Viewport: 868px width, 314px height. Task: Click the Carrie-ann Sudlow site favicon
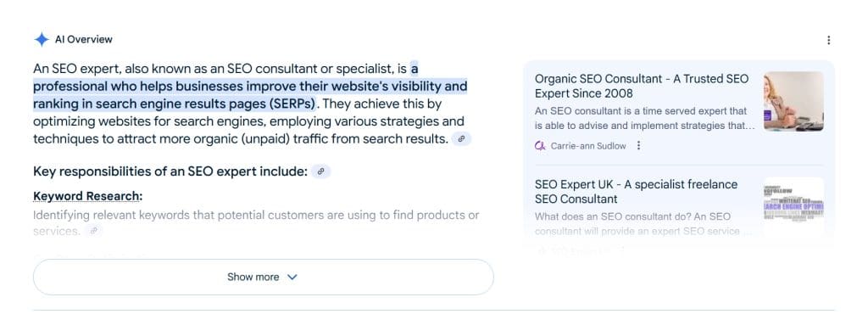(x=540, y=146)
